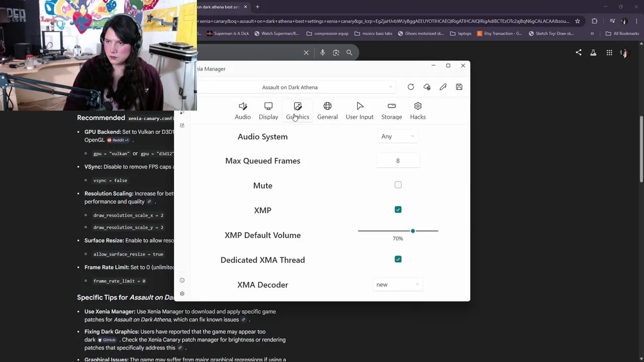This screenshot has width=644, height=362.
Task: Open the Google account avatar on the page
Action: (x=624, y=53)
